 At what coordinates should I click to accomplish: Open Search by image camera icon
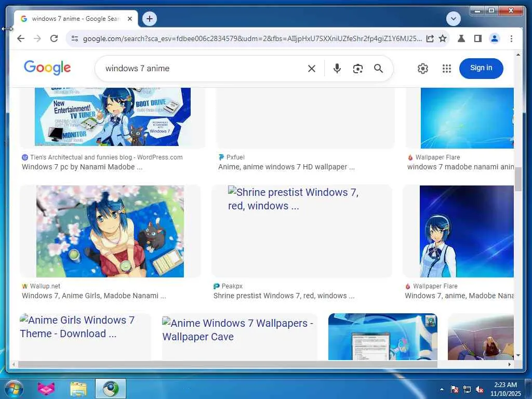tap(357, 69)
